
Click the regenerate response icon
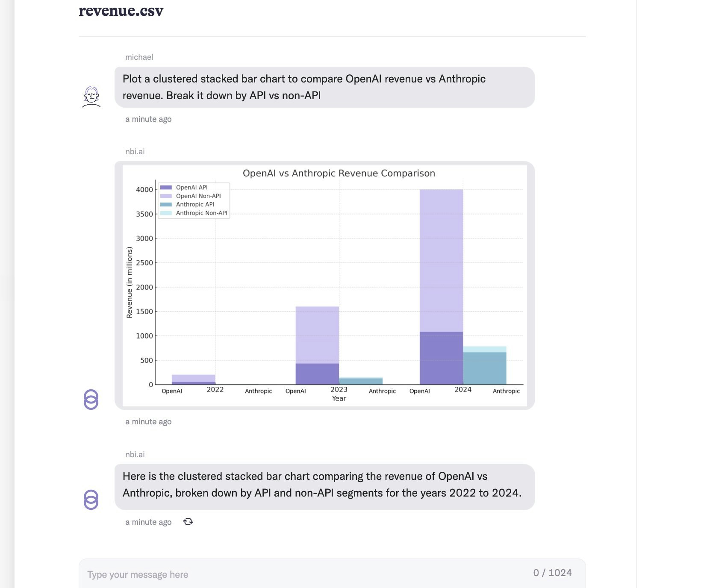tap(188, 522)
